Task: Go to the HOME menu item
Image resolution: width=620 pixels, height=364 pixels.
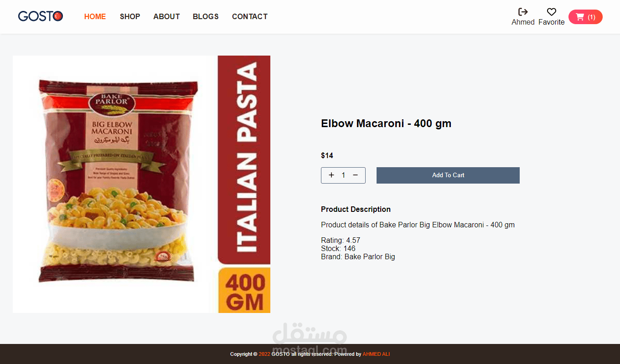Action: click(95, 16)
